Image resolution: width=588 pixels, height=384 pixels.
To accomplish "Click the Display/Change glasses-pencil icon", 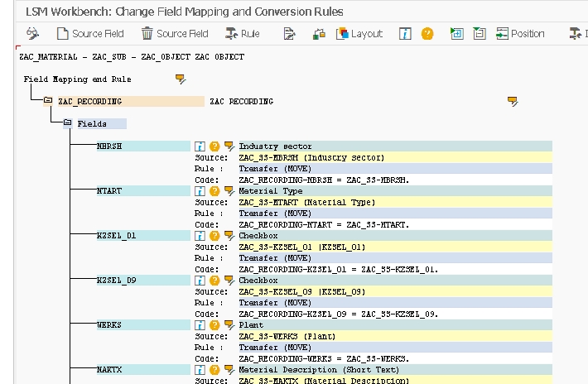I will 32,34.
